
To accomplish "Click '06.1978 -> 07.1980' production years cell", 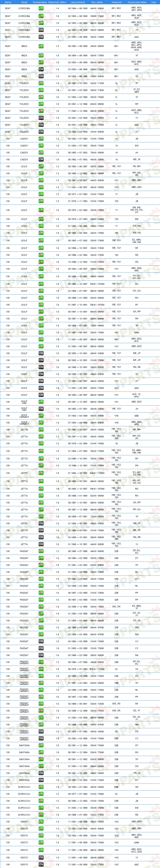I will pos(78,669).
